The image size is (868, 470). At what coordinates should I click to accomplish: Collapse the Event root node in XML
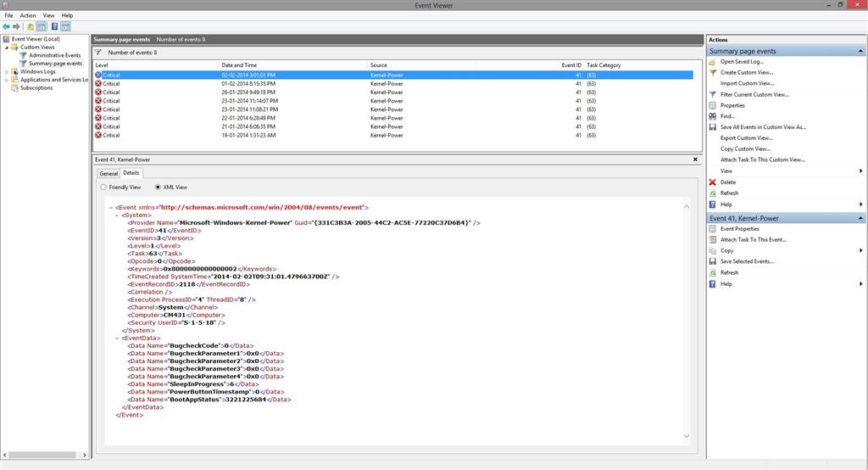point(111,207)
